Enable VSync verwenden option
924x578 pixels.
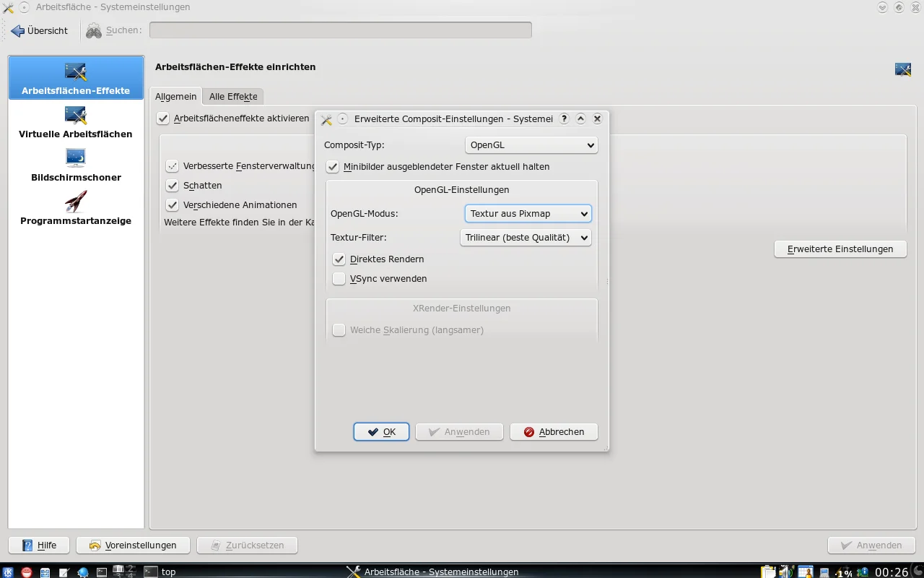coord(339,279)
